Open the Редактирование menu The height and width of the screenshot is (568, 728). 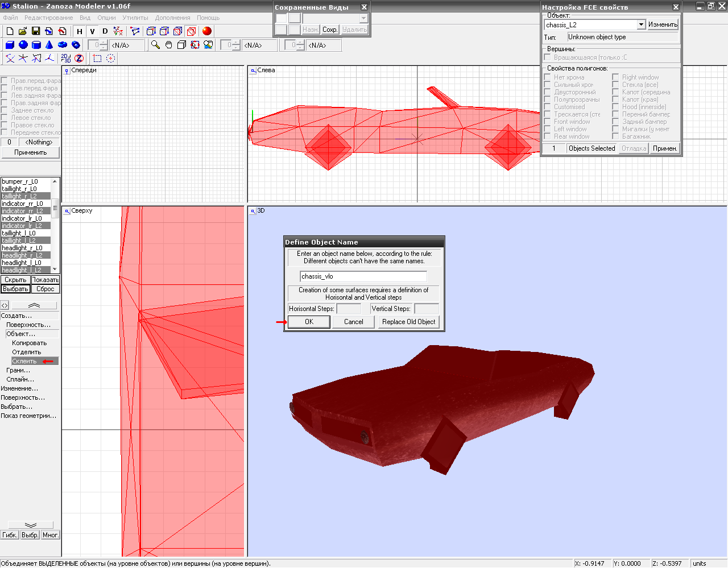click(x=49, y=18)
